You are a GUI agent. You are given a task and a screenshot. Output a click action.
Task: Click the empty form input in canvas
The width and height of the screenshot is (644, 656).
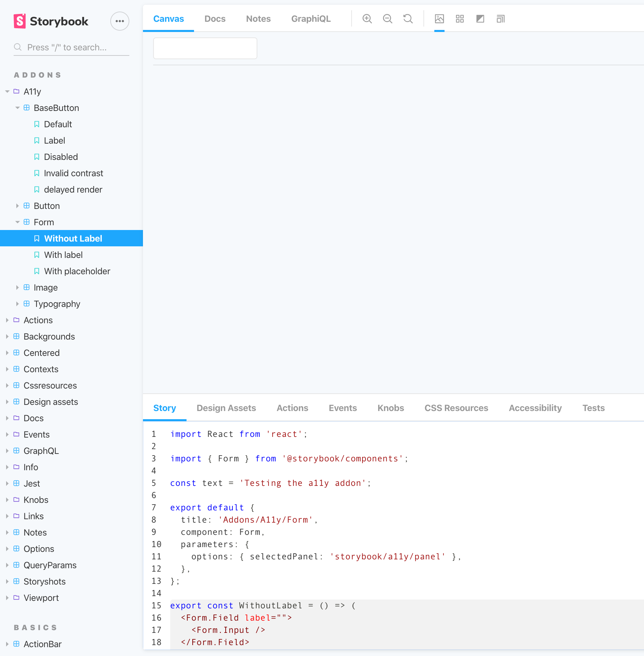click(x=205, y=48)
